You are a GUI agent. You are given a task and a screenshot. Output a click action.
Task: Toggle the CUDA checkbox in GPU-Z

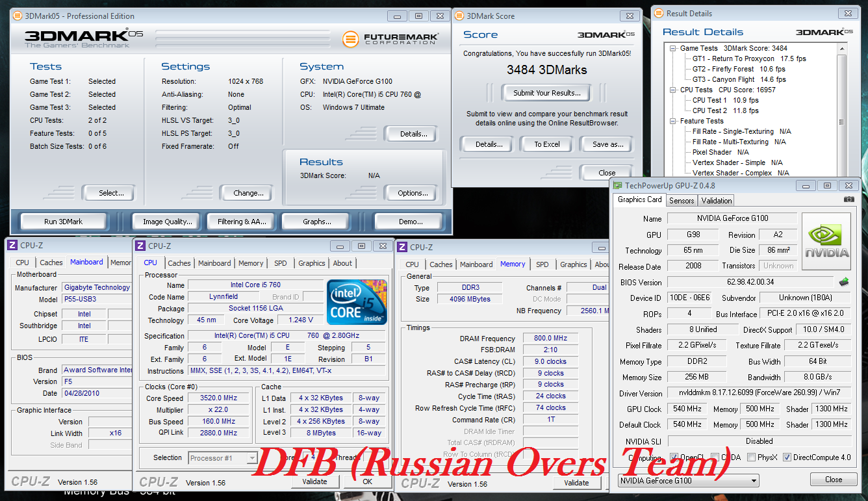click(715, 457)
